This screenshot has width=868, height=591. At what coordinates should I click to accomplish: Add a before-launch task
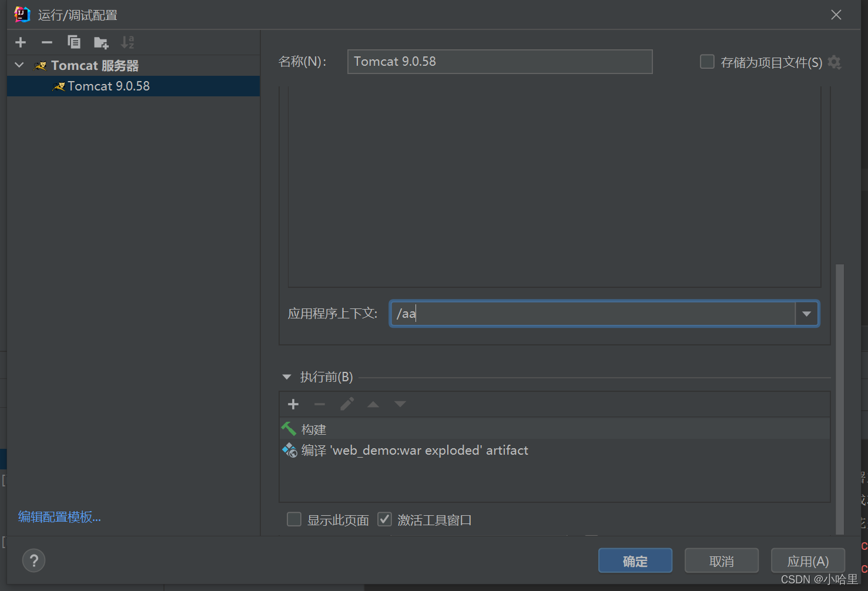tap(293, 404)
